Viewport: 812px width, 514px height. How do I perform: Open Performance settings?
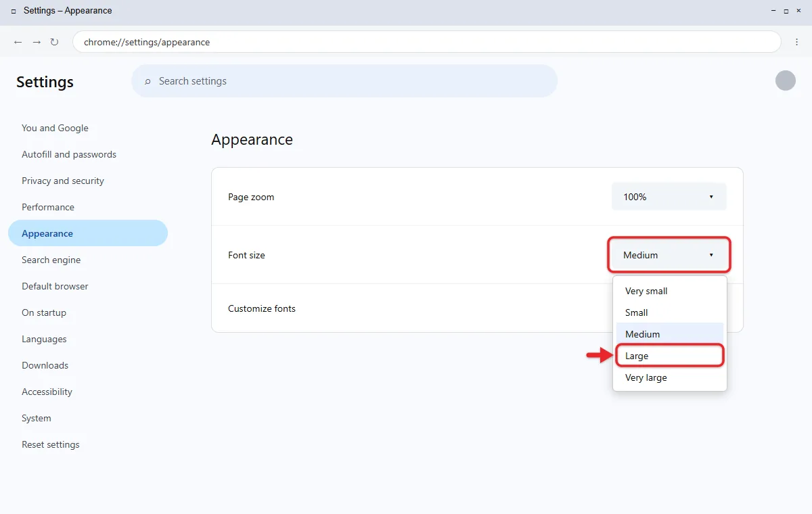coord(88,207)
